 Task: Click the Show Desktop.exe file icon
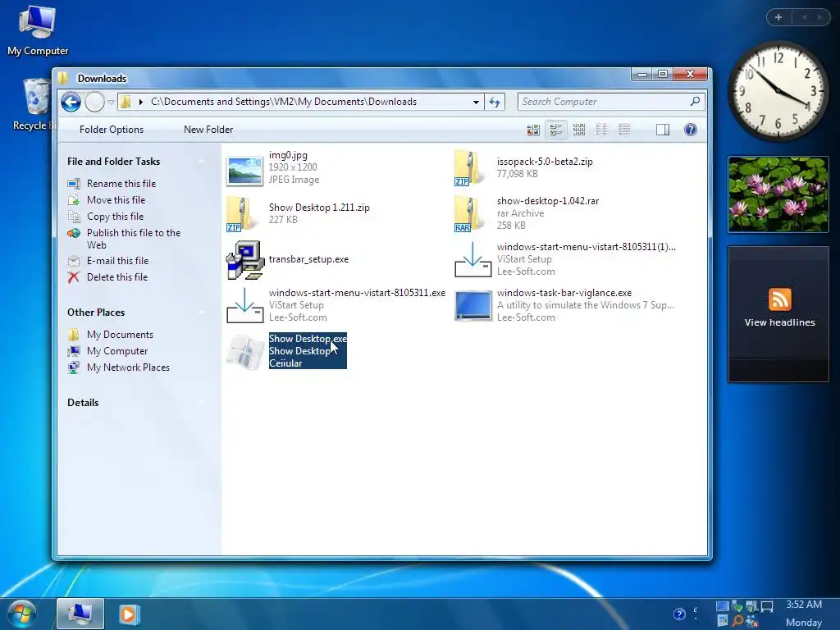pos(244,351)
